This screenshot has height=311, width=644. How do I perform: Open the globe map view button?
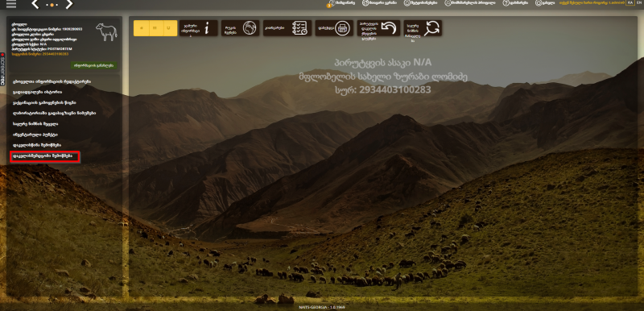[x=240, y=28]
